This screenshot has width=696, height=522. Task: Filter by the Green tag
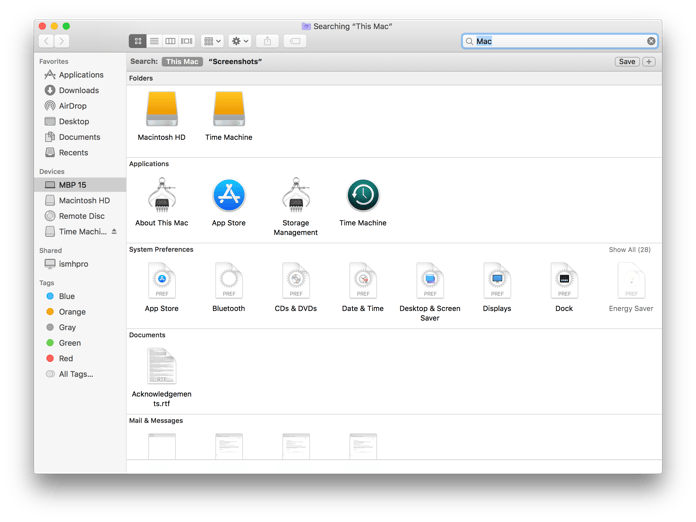click(80, 343)
